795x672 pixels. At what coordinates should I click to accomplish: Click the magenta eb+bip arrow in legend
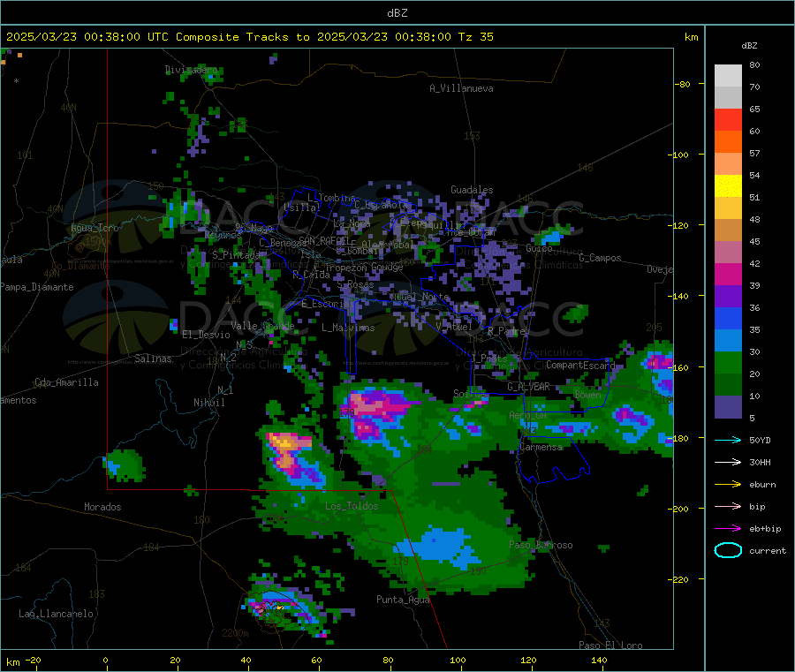pos(728,529)
